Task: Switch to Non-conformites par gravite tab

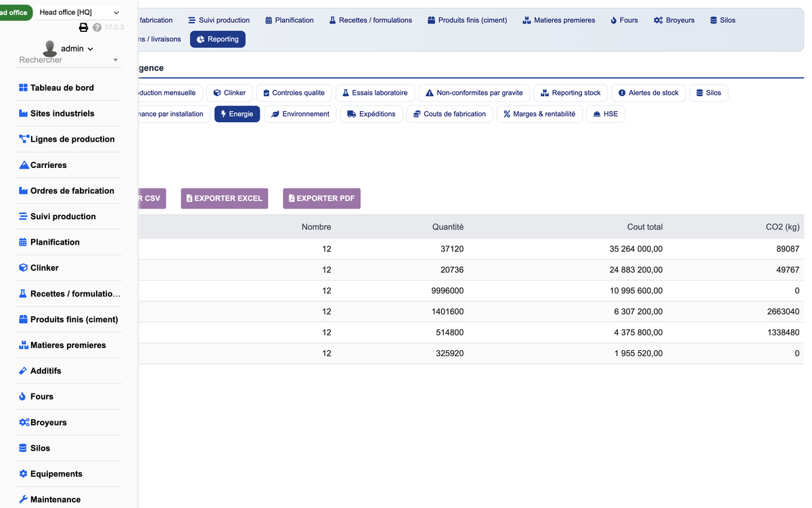Action: pos(474,93)
